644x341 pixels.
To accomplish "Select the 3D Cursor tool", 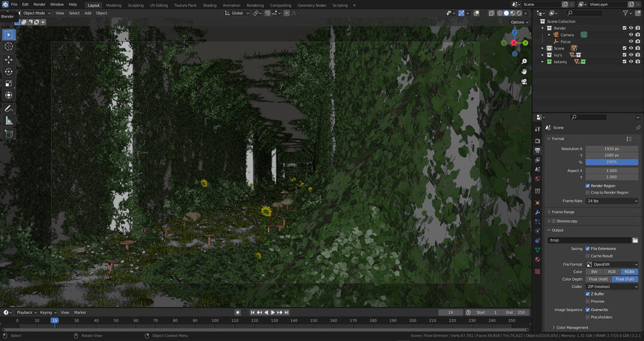I will click(8, 47).
